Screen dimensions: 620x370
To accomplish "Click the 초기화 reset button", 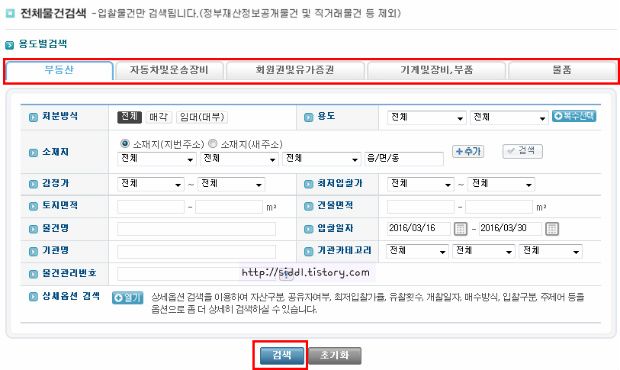I will pyautogui.click(x=335, y=355).
